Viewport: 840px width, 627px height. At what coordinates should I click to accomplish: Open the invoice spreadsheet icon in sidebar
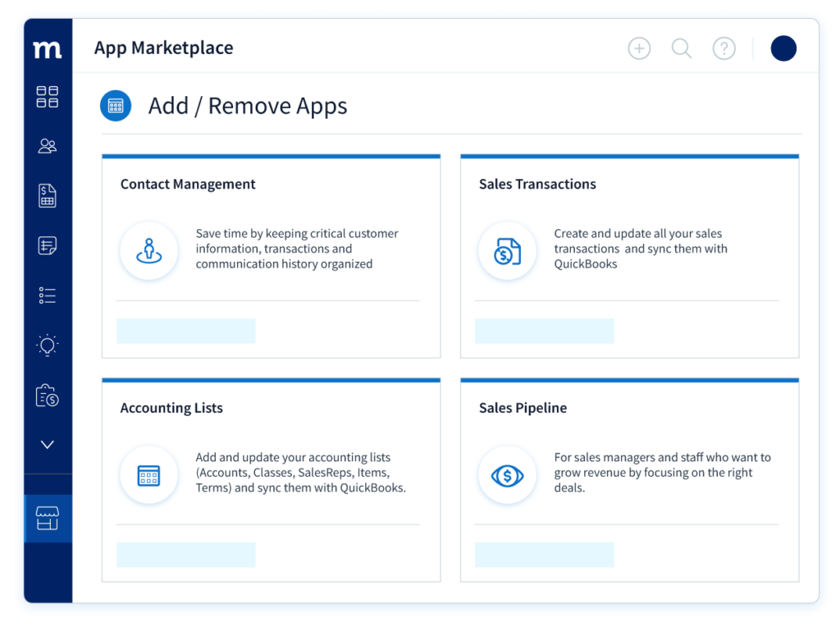[48, 195]
